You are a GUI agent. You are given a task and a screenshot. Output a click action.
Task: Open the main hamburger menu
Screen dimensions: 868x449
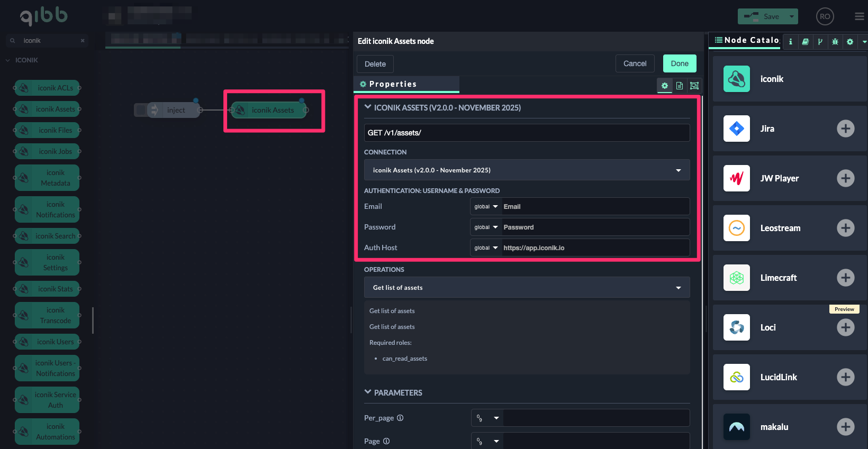[860, 16]
